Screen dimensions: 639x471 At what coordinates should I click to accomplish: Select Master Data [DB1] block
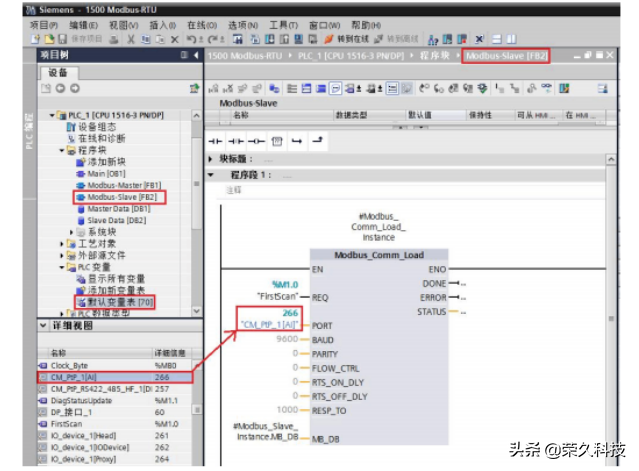(x=119, y=209)
